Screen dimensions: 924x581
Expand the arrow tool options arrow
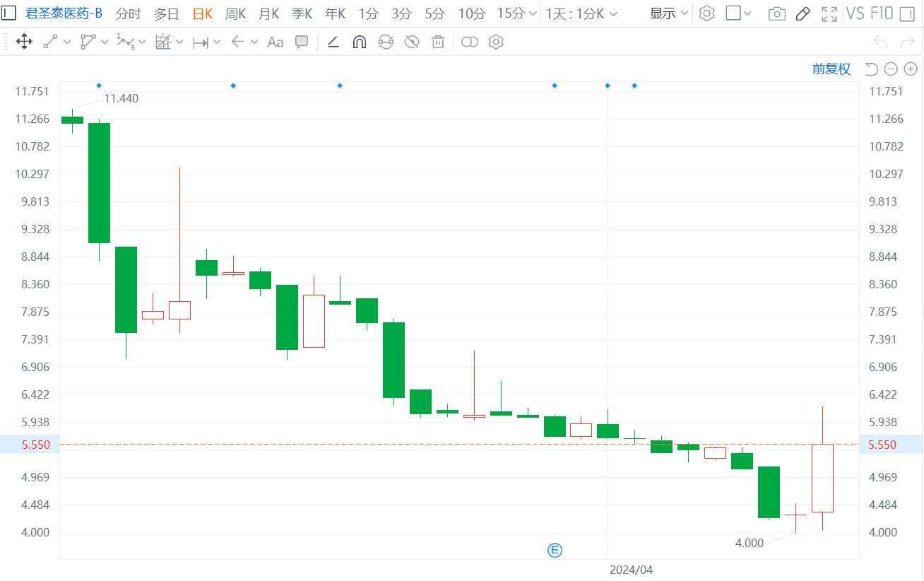254,42
